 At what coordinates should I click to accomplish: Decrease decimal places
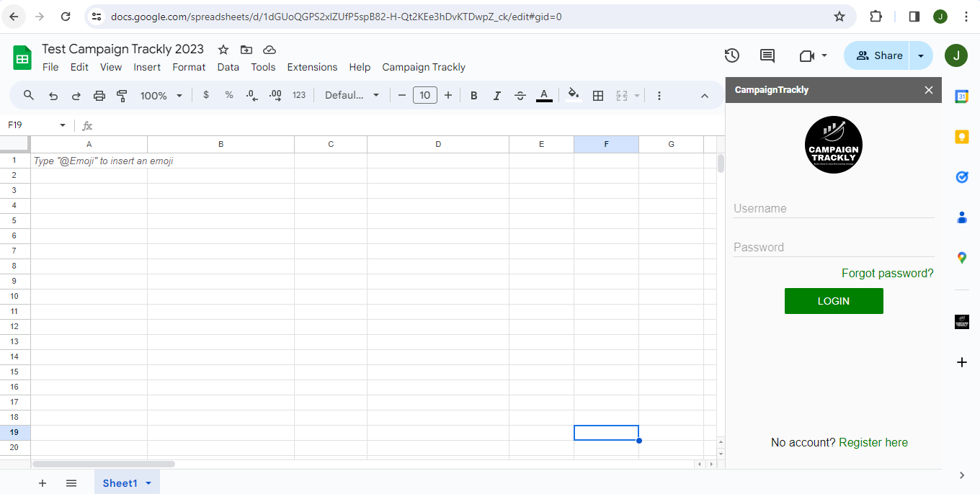click(251, 94)
